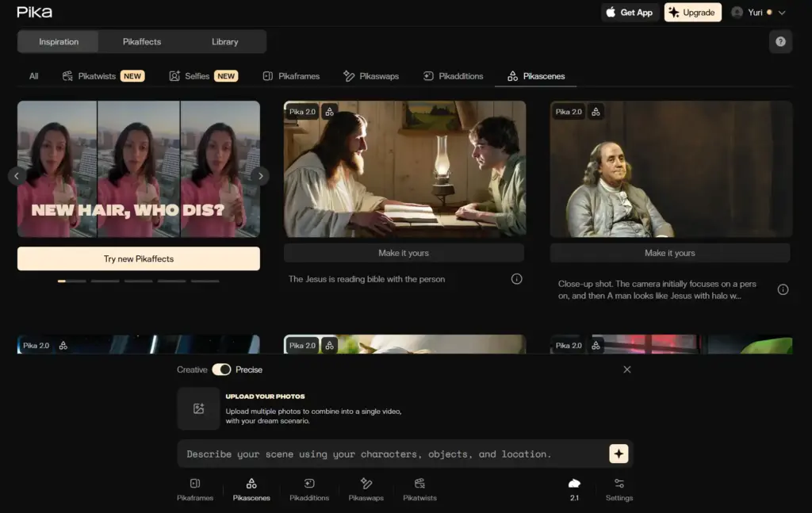
Task: Select Pikatwists tool in bottom bar
Action: click(x=420, y=489)
